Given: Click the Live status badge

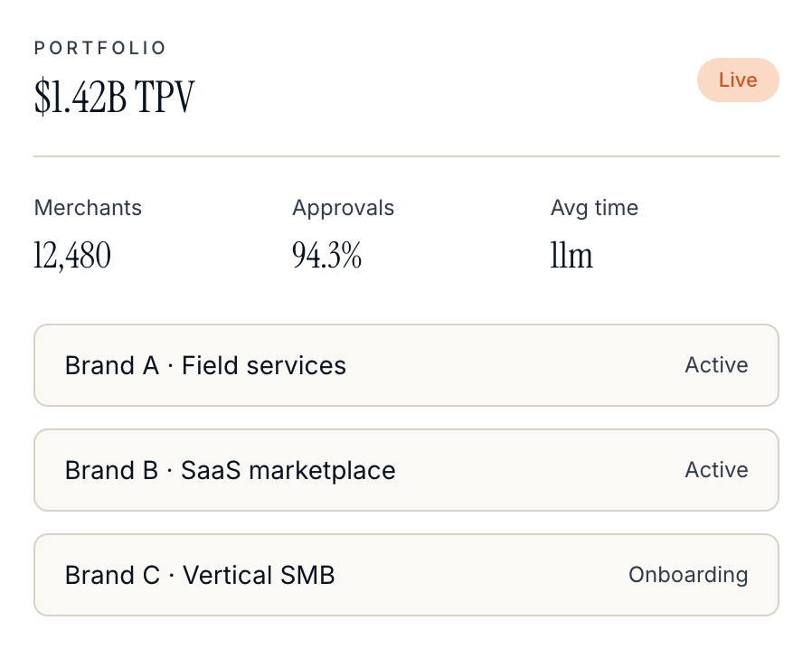Looking at the screenshot, I should (x=738, y=80).
